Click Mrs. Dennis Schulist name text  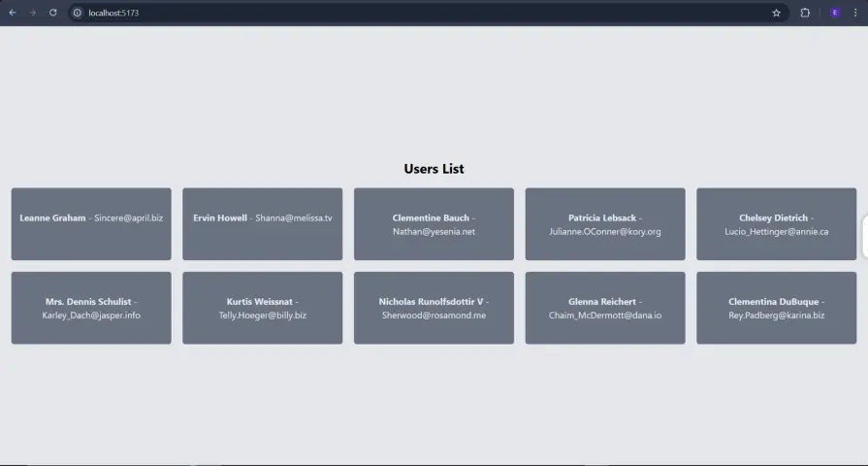click(x=88, y=301)
